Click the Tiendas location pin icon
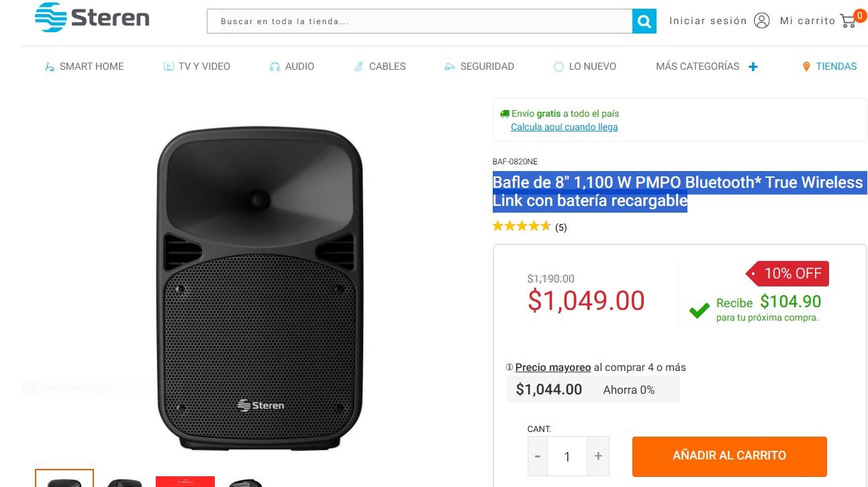The image size is (868, 487). pos(806,67)
